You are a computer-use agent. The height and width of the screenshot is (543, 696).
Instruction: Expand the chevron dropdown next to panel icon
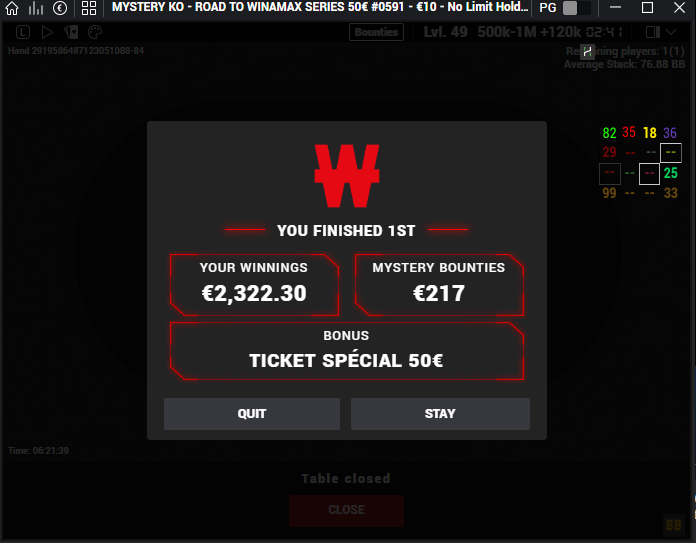[671, 32]
